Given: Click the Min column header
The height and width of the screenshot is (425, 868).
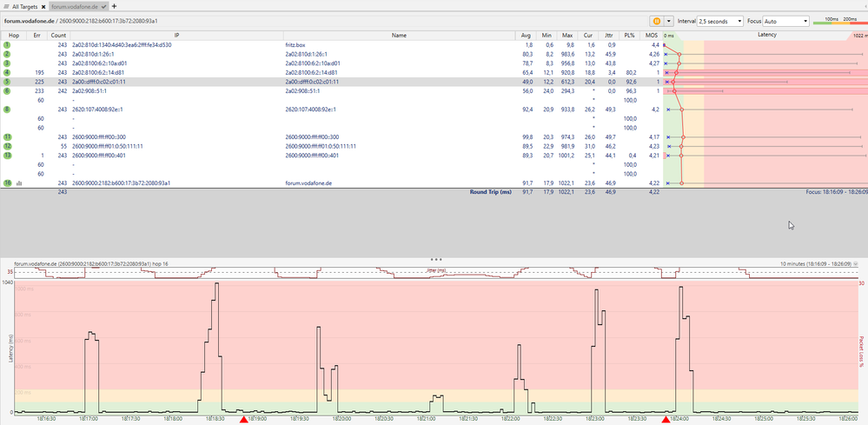Looking at the screenshot, I should [547, 35].
